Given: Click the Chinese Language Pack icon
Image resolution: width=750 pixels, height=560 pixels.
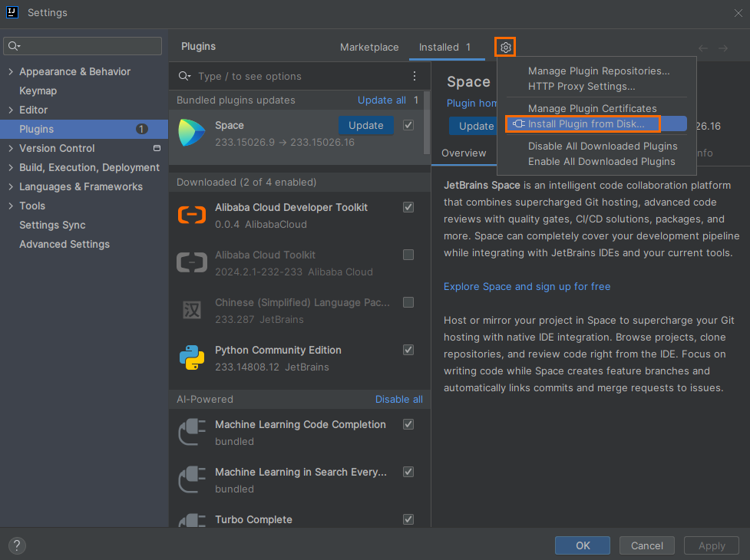Looking at the screenshot, I should (192, 310).
